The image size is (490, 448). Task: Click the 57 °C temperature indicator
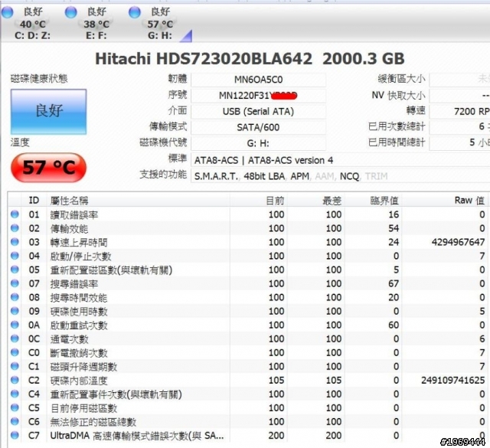click(48, 167)
